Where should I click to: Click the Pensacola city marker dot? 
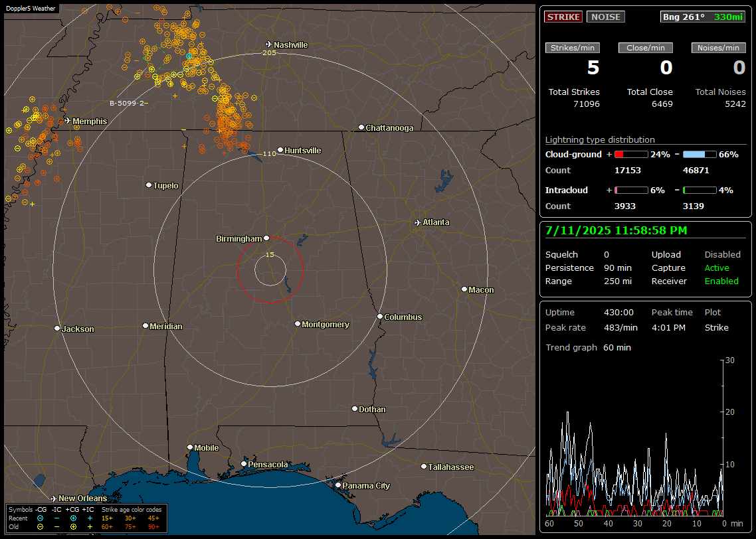pos(244,465)
